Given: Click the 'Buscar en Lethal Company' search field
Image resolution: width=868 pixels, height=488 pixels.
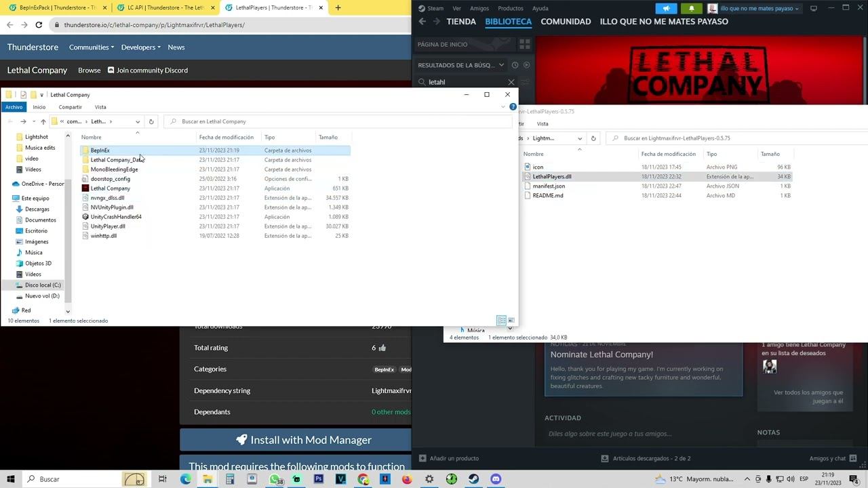Looking at the screenshot, I should coord(338,121).
